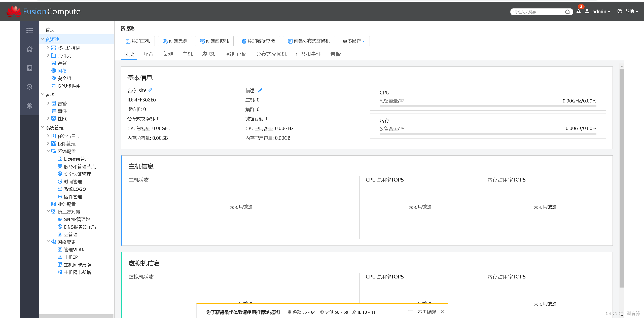The width and height of the screenshot is (644, 318).
Task: Click the 事件 list icon
Action: 54,111
